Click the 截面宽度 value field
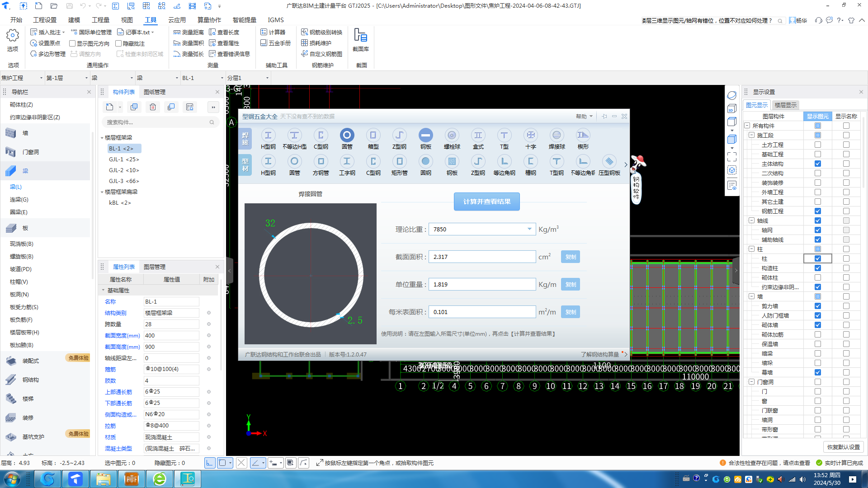The width and height of the screenshot is (868, 488). pyautogui.click(x=171, y=335)
